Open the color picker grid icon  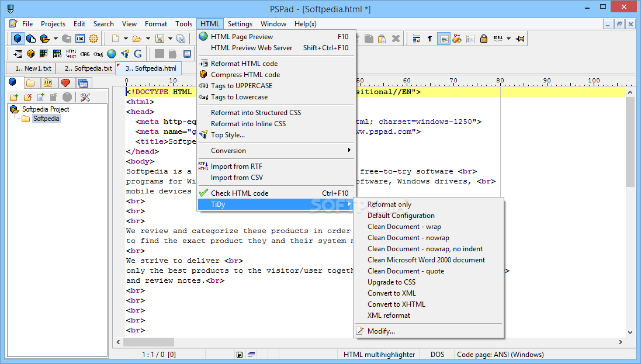(x=44, y=54)
